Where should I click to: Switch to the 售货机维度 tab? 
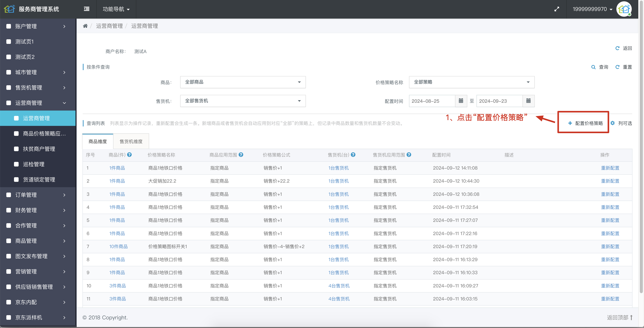click(x=131, y=141)
